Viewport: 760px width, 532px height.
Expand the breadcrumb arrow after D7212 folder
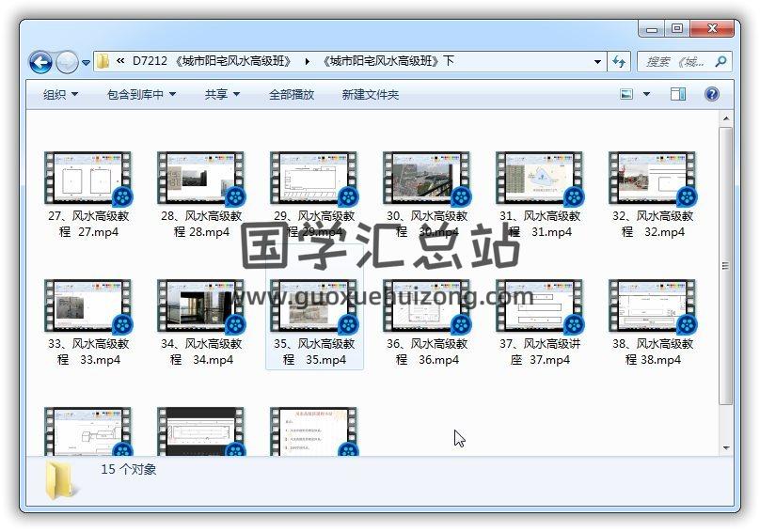[308, 61]
